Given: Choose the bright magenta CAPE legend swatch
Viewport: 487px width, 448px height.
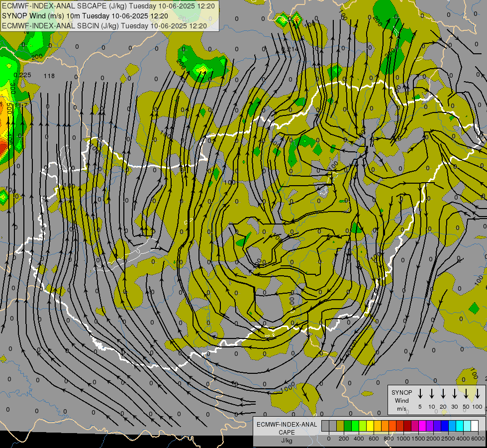Looking at the screenshot, I should (422, 426).
